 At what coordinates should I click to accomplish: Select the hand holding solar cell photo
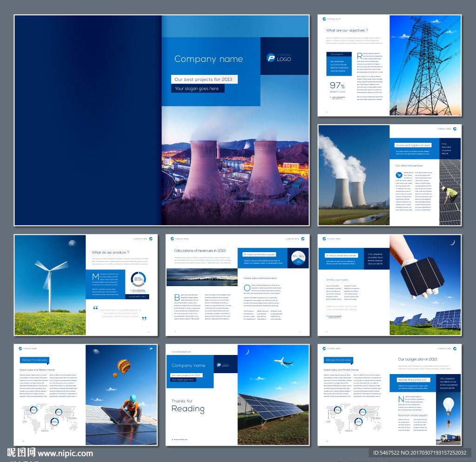425,285
